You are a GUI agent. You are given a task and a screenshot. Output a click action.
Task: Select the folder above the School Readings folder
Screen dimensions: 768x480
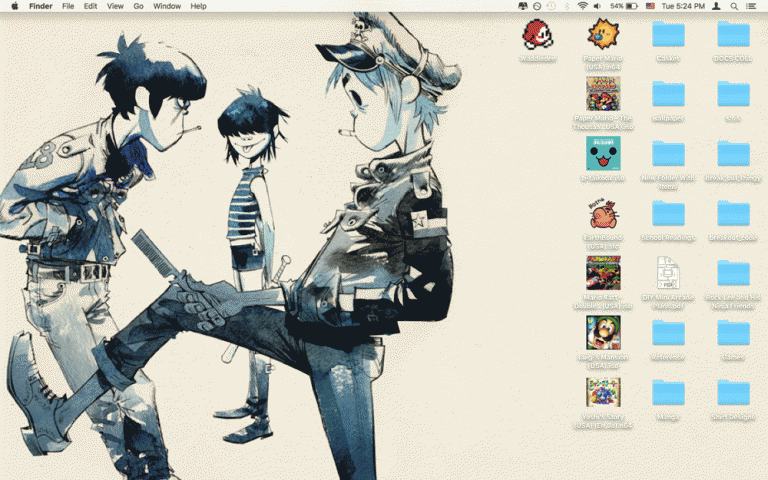point(668,154)
